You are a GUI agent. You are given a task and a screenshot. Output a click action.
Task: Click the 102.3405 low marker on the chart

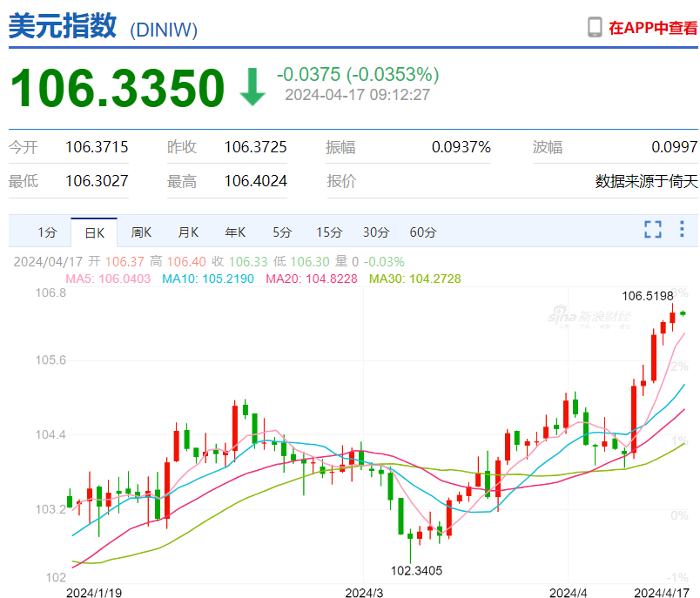click(x=416, y=568)
